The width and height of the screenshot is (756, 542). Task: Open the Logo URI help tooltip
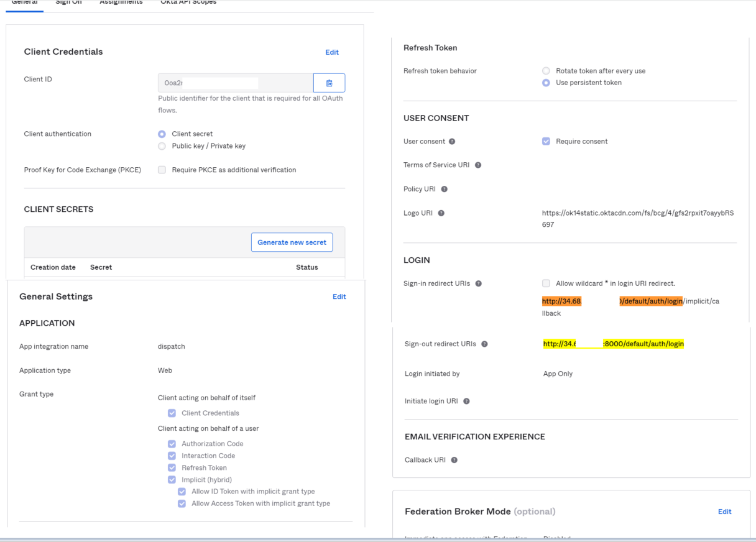tap(440, 213)
